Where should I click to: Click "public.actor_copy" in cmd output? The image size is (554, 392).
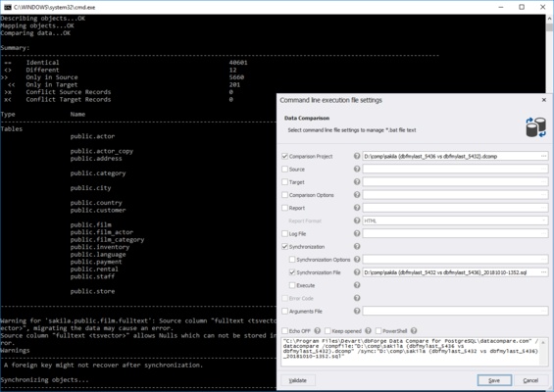[x=101, y=151]
